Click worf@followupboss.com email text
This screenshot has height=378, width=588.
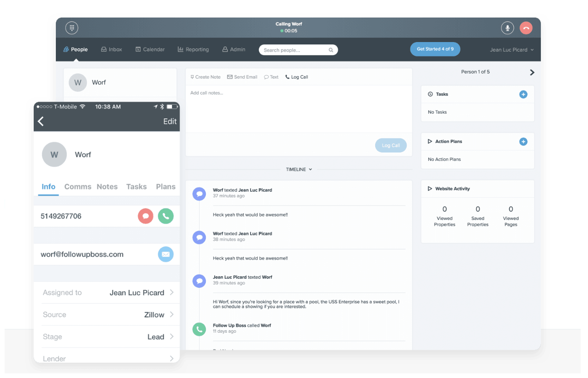click(x=82, y=255)
